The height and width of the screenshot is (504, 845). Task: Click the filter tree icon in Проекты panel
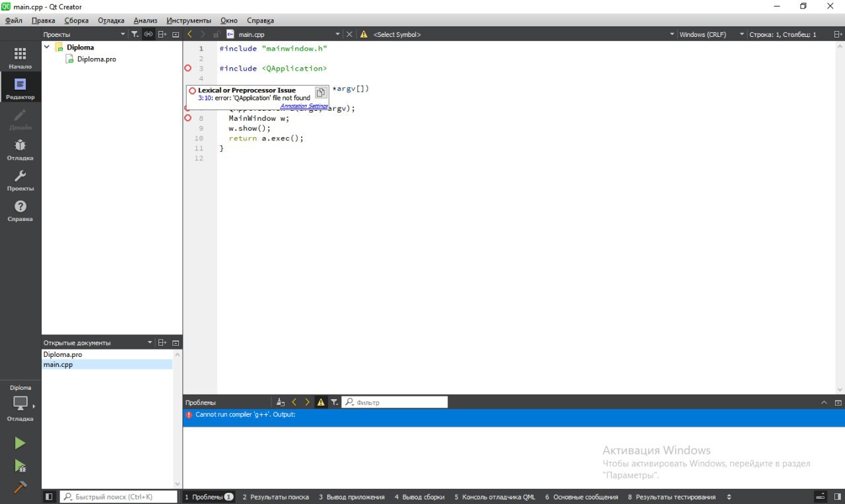(135, 34)
